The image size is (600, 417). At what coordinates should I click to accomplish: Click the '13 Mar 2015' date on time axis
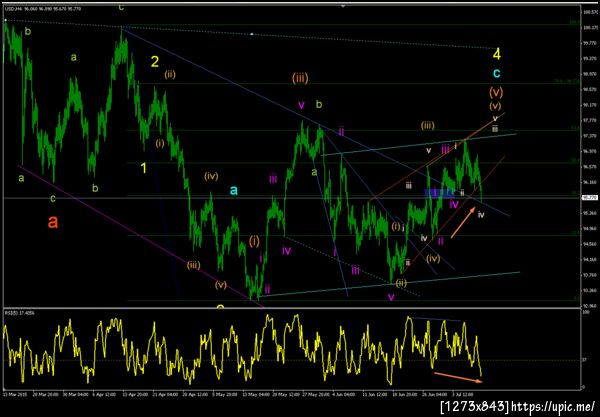click(14, 394)
